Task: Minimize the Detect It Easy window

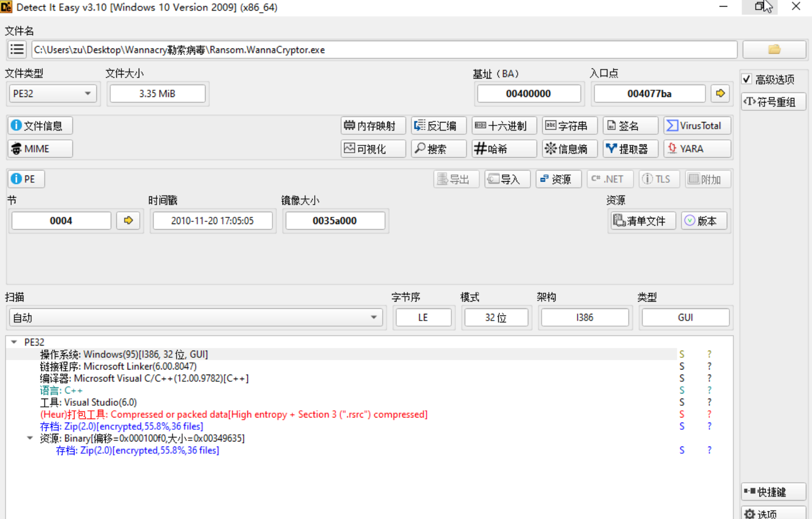Action: point(723,7)
